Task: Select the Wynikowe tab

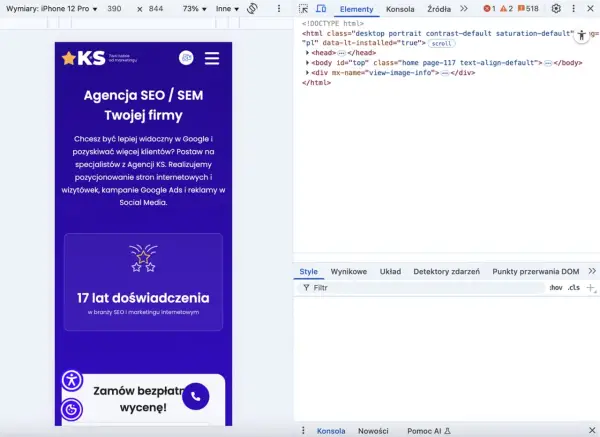Action: 349,271
